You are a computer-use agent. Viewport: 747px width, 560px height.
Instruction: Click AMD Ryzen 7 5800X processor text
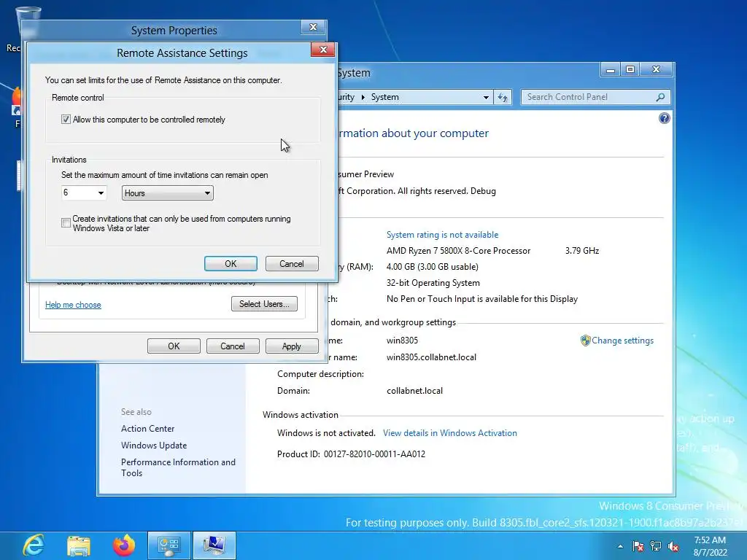[x=458, y=251]
